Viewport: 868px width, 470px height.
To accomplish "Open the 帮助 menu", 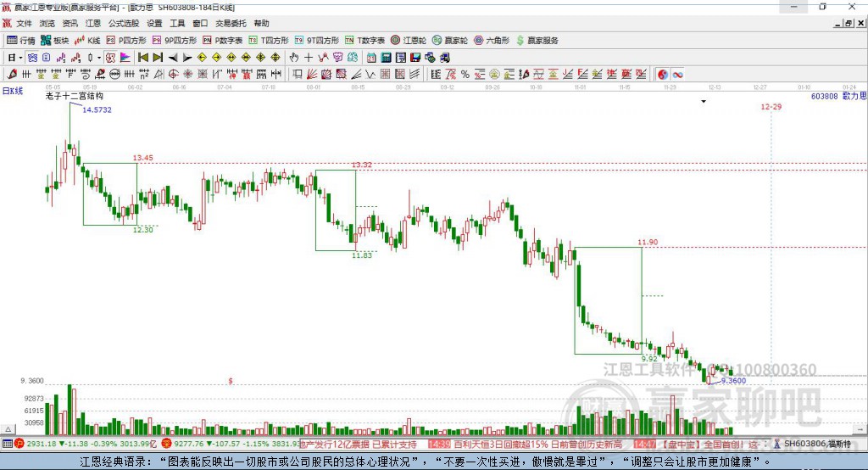I will tap(261, 23).
